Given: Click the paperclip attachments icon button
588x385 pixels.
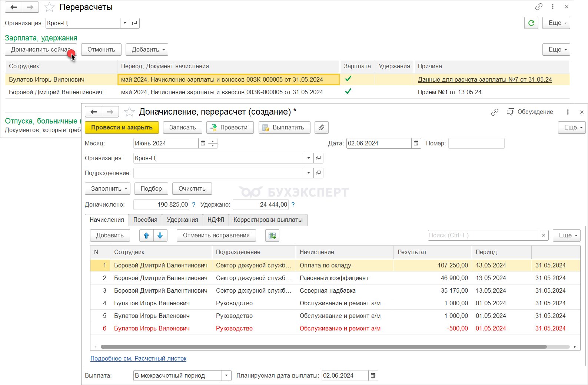Looking at the screenshot, I should (321, 128).
